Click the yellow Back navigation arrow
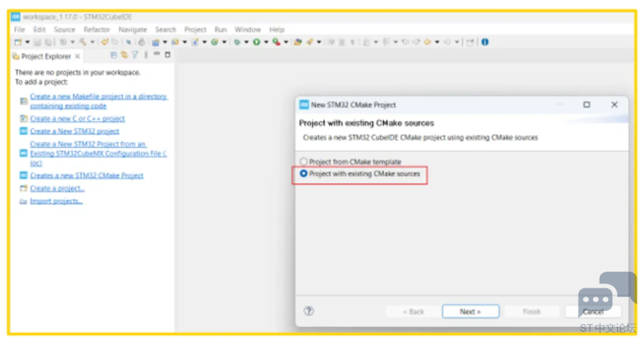644x341 pixels. (427, 42)
